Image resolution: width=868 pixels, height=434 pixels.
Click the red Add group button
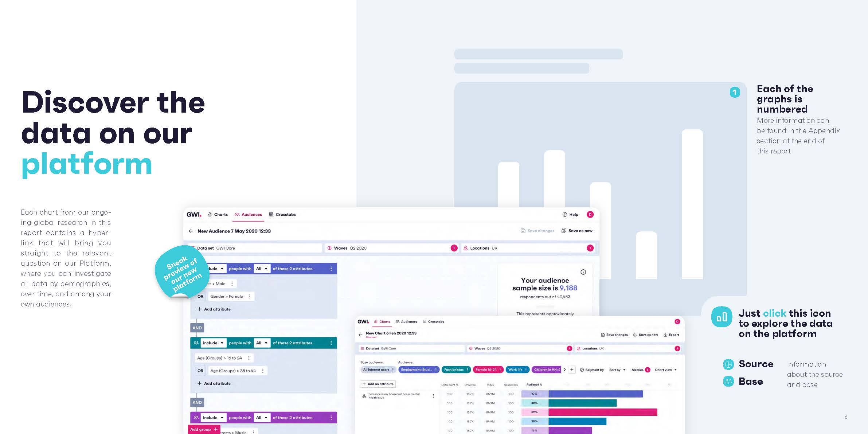[x=204, y=430]
